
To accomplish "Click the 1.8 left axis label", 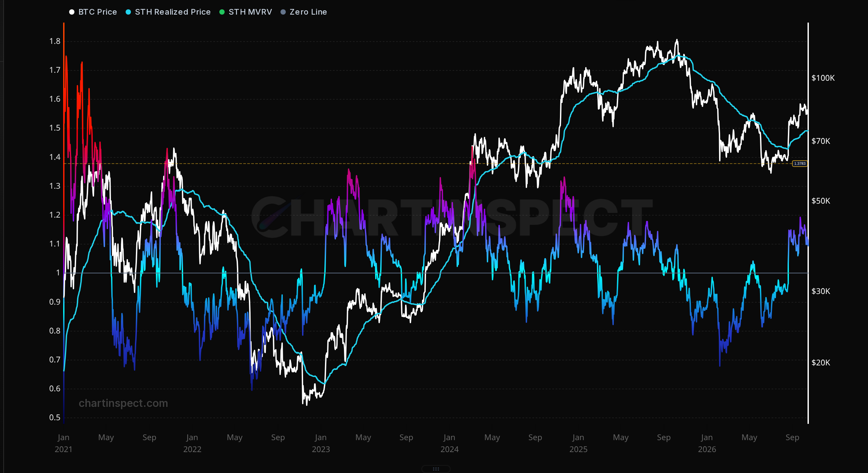I will coord(55,42).
